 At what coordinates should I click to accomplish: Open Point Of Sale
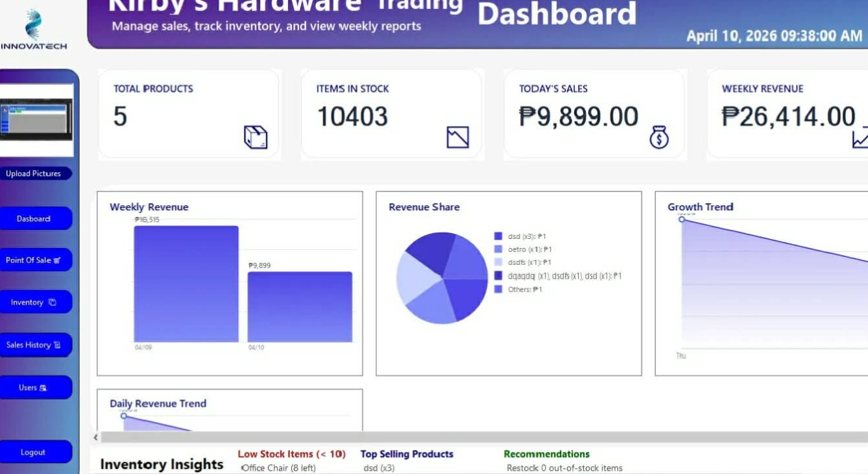[34, 260]
